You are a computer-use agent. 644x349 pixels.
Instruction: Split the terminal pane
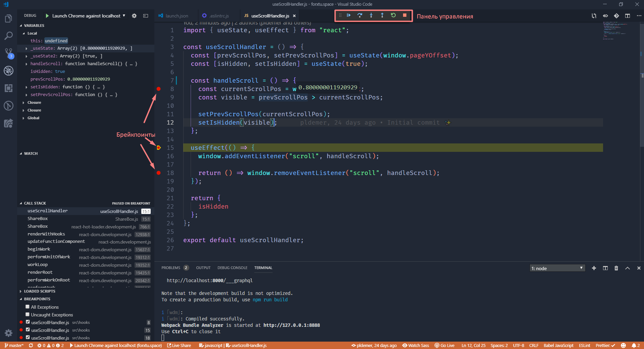(x=605, y=268)
